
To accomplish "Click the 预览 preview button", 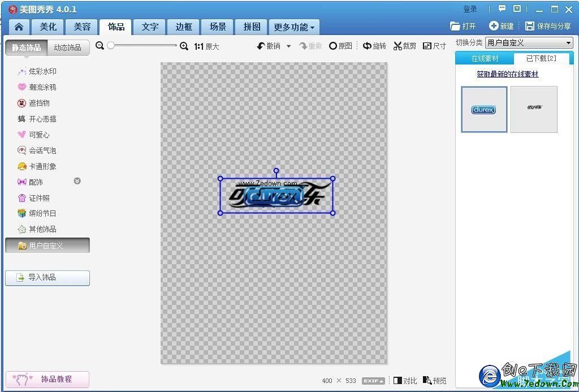I will coord(435,381).
